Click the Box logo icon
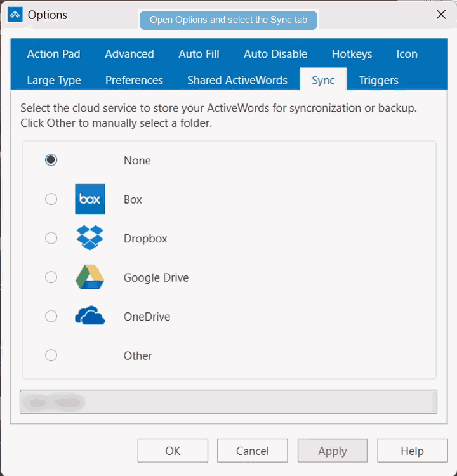This screenshot has width=457, height=476. click(90, 199)
